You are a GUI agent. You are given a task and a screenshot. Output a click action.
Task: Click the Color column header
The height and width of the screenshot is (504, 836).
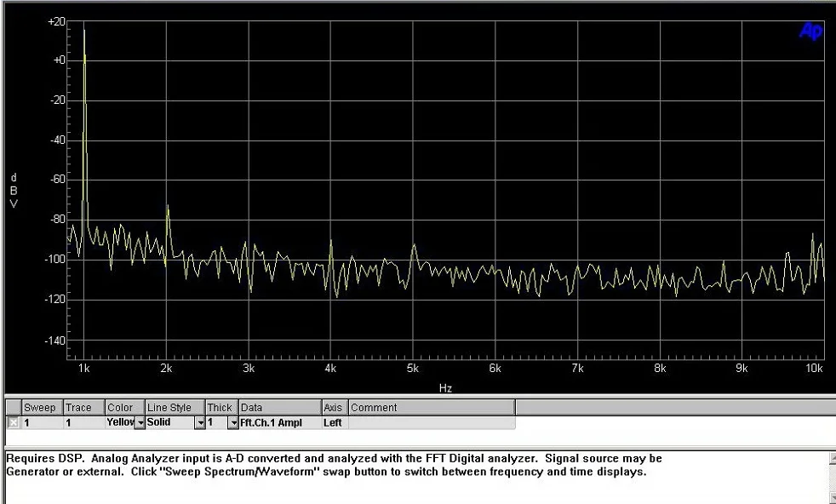(x=125, y=408)
